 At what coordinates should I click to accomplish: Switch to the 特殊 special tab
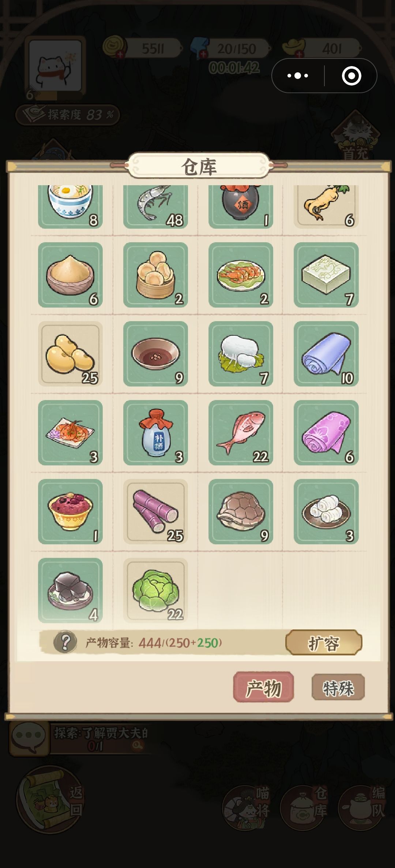(338, 687)
